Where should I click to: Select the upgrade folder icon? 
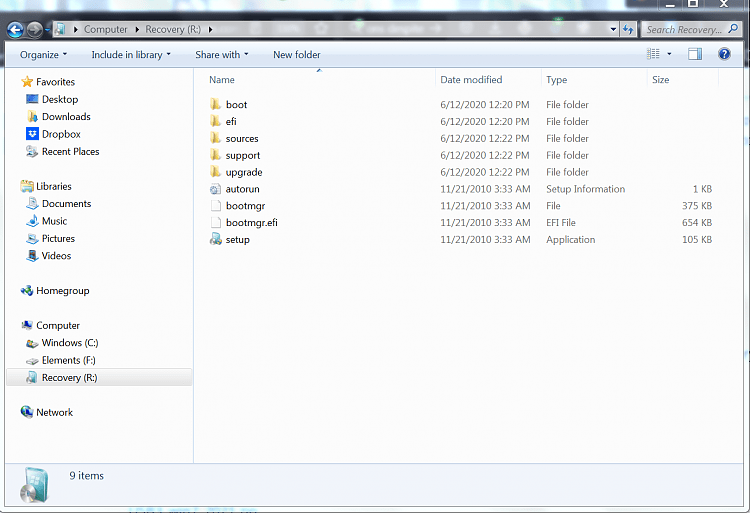point(215,172)
